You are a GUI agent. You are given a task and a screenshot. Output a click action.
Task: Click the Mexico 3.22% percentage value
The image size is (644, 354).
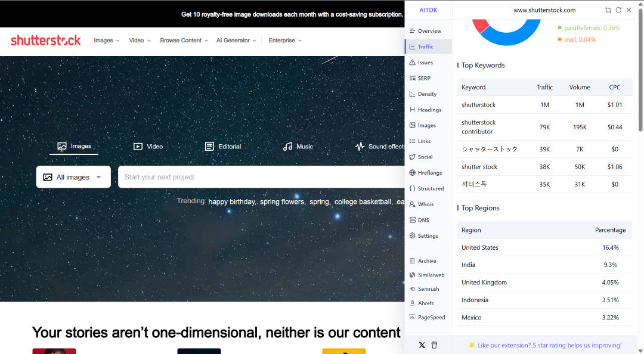(x=611, y=318)
